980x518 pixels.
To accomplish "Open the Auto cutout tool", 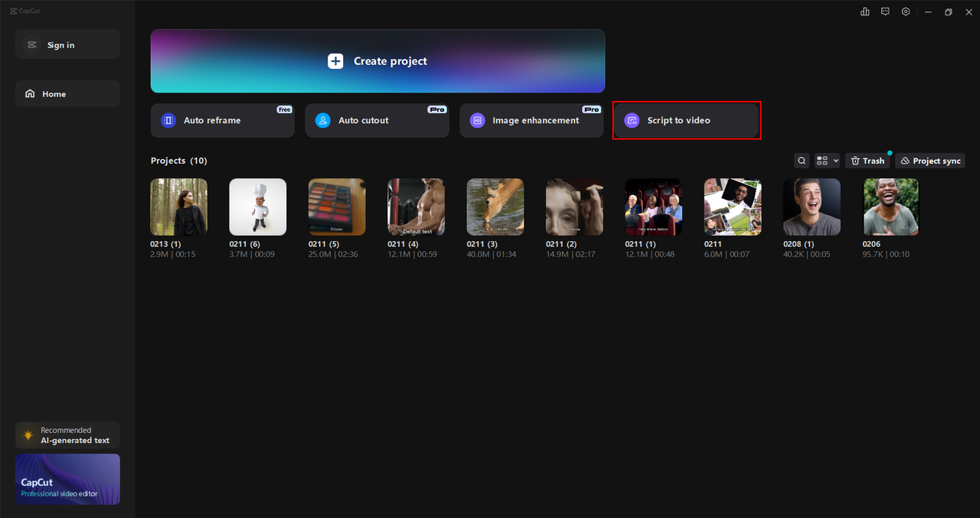I will tap(377, 121).
